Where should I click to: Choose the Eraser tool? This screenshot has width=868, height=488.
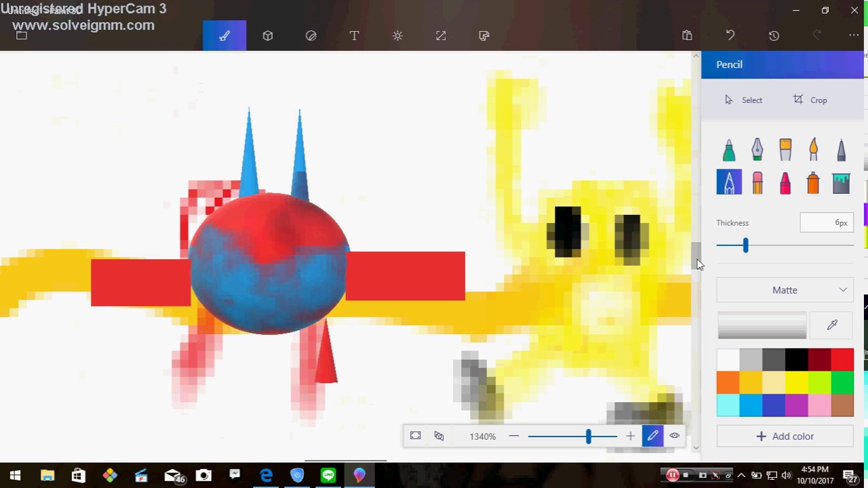[757, 182]
